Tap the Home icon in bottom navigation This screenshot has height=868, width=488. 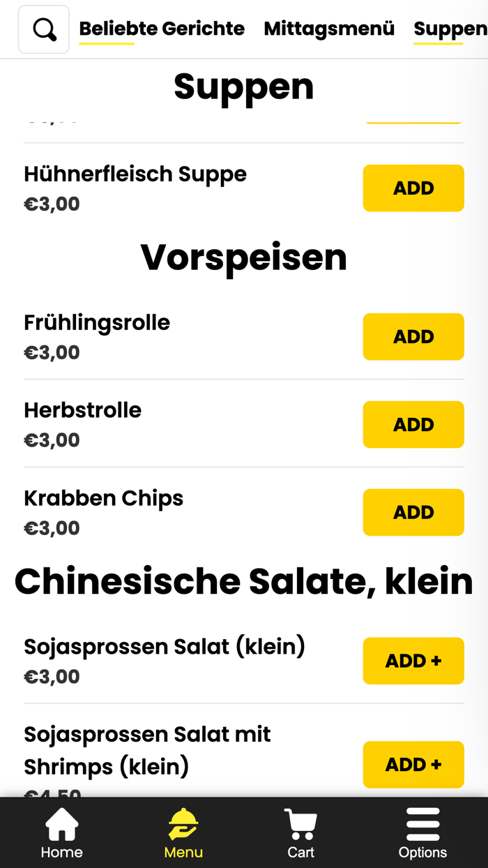pyautogui.click(x=61, y=832)
